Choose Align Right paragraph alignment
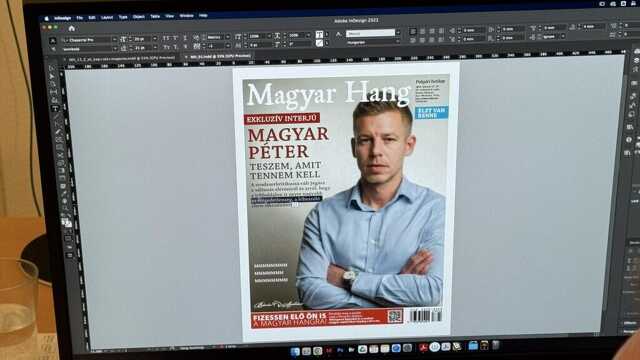The height and width of the screenshot is (360, 640). [x=432, y=31]
